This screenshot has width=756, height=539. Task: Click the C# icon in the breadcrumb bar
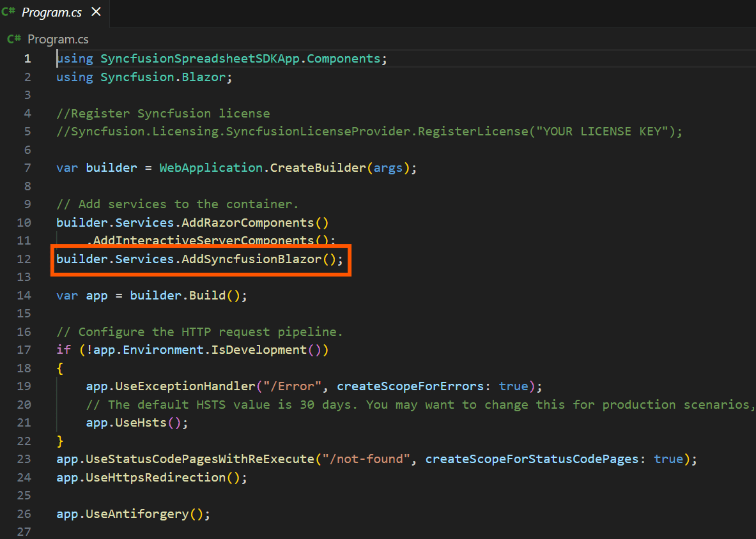[x=13, y=39]
